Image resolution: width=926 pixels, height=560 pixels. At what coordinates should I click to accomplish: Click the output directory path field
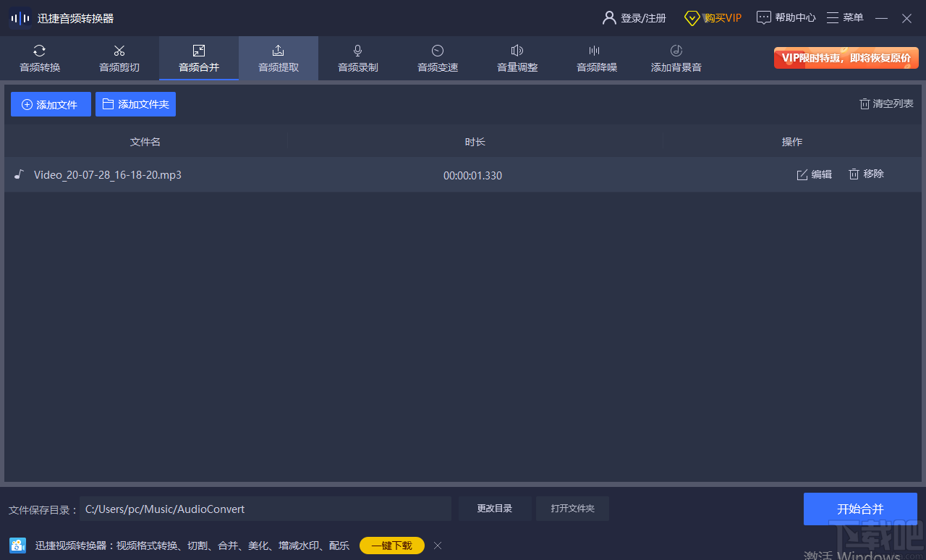[266, 509]
